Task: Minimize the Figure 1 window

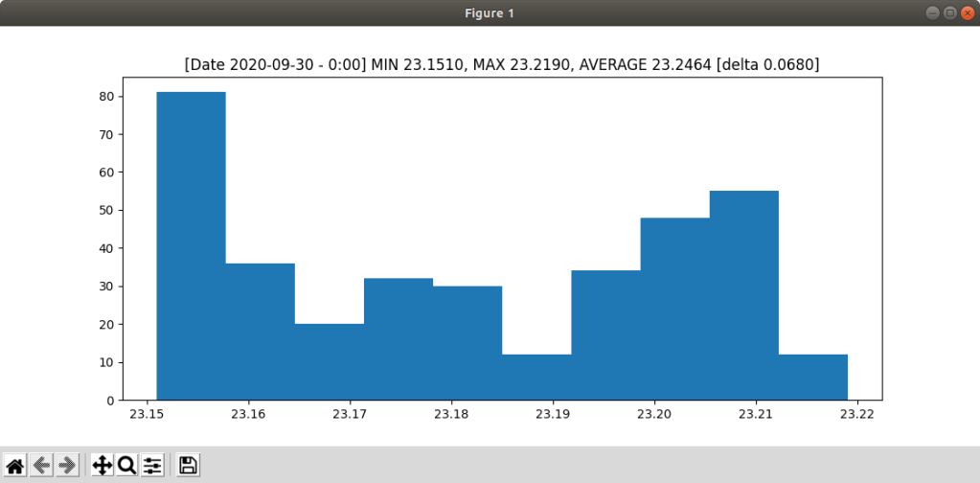Action: click(x=932, y=12)
